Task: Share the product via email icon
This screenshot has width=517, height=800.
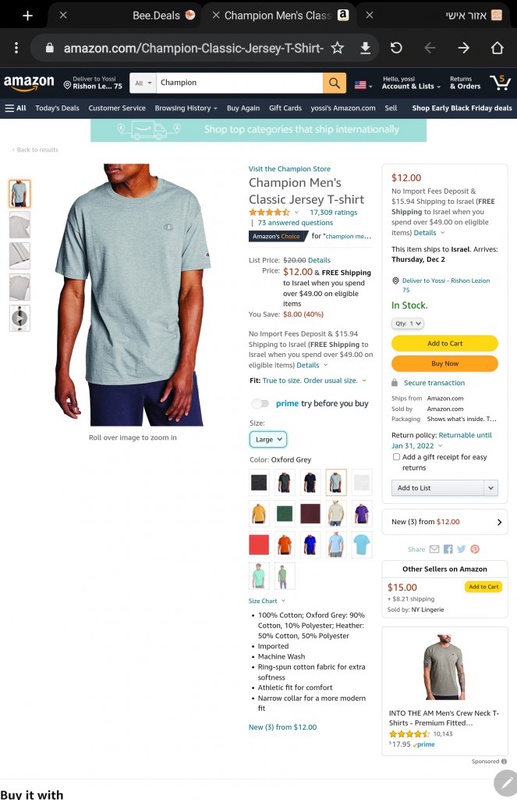Action: [x=434, y=549]
